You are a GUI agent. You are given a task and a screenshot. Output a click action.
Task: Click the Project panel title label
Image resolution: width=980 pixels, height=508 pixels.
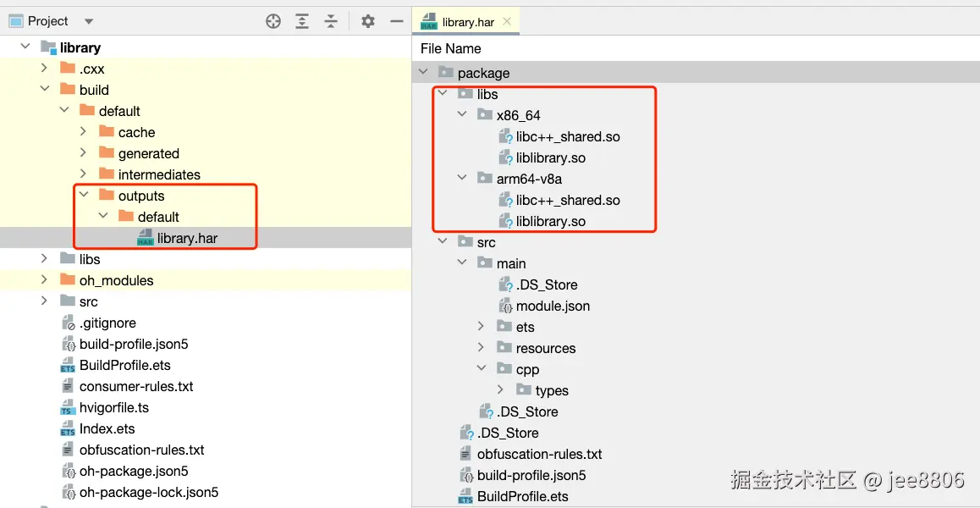(x=48, y=21)
